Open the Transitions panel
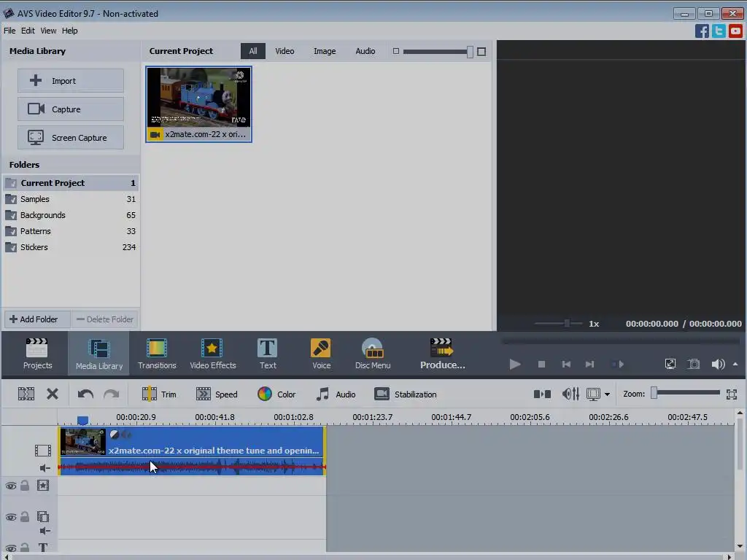Image resolution: width=747 pixels, height=560 pixels. tap(157, 354)
